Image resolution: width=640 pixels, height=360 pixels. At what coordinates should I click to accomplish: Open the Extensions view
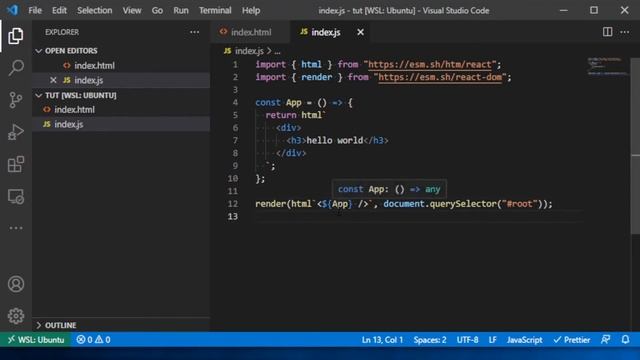16,164
